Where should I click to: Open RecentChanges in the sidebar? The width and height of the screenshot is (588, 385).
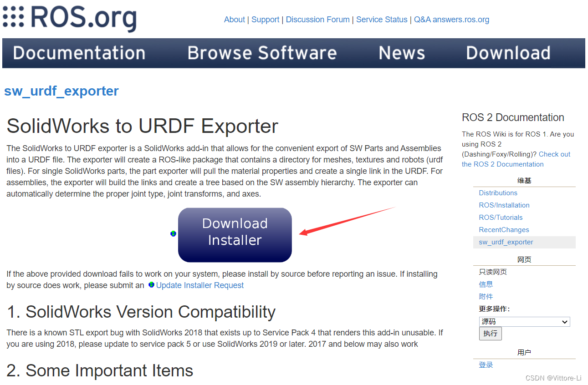point(504,230)
